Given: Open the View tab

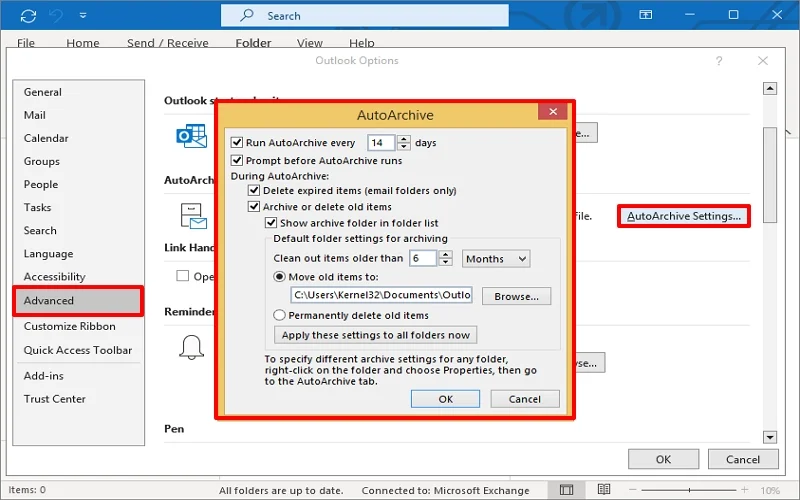Looking at the screenshot, I should [x=310, y=43].
